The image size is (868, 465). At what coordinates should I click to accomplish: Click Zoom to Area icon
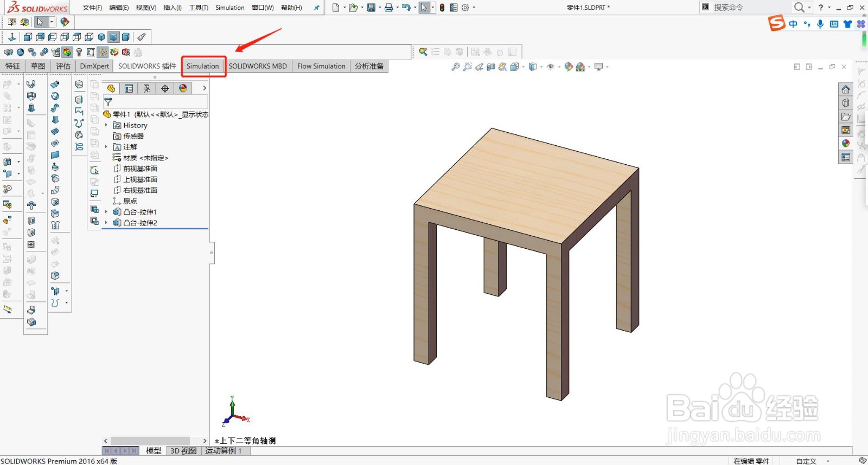click(467, 67)
